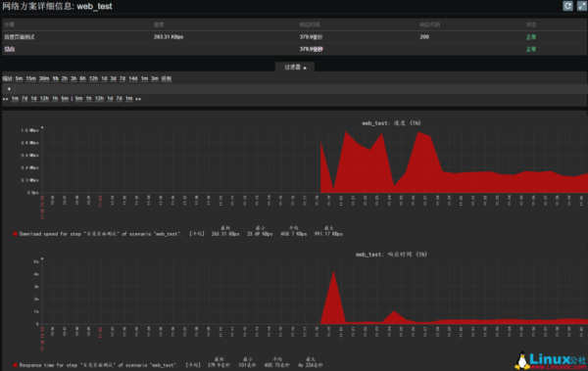Move forward 5m using link right of separator
This screenshot has width=588, height=371.
point(78,99)
